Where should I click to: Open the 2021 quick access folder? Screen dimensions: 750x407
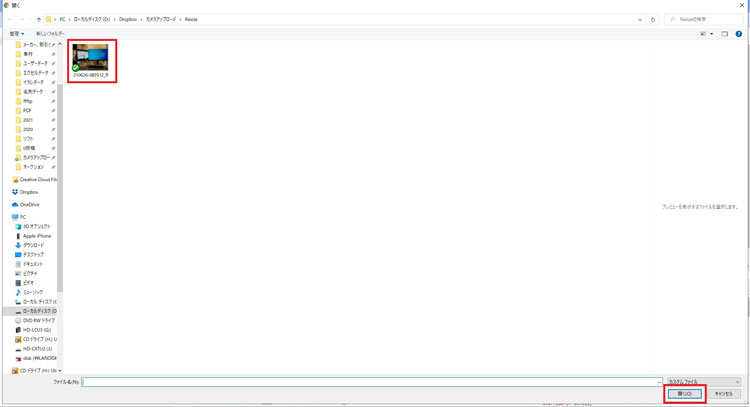click(x=28, y=120)
